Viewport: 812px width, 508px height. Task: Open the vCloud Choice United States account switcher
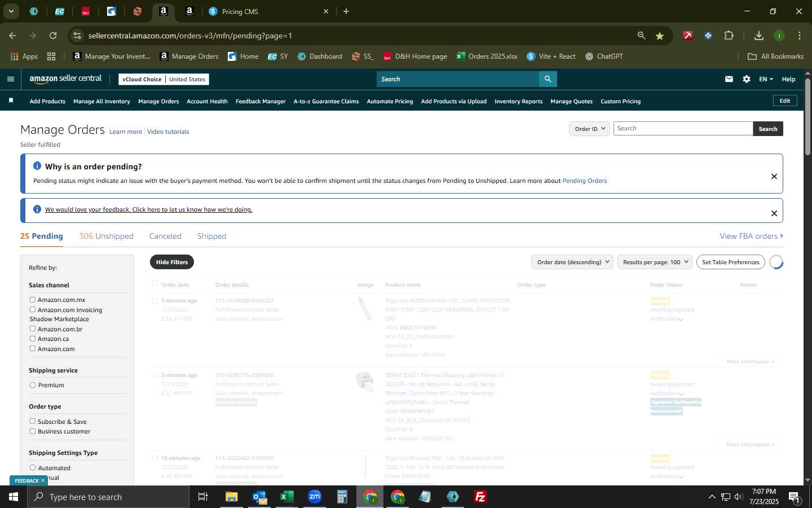pyautogui.click(x=164, y=79)
